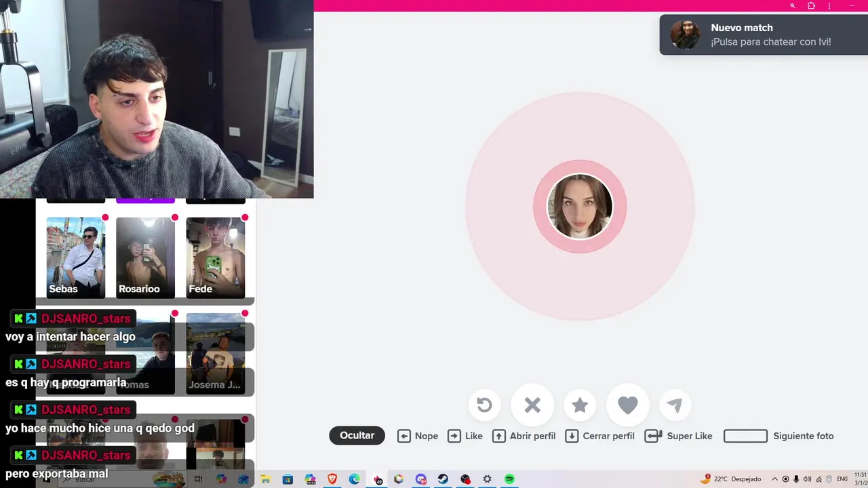Click the "Abrir perfil" shortcut label
868x488 pixels.
(x=532, y=436)
